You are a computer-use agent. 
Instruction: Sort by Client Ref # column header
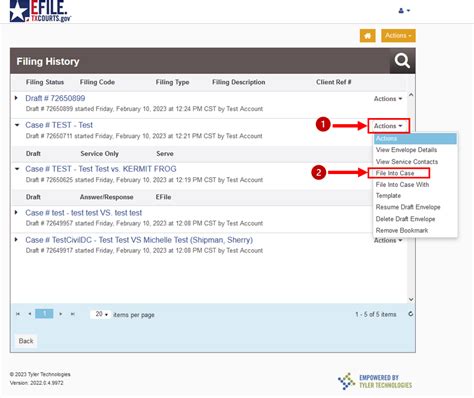click(334, 82)
